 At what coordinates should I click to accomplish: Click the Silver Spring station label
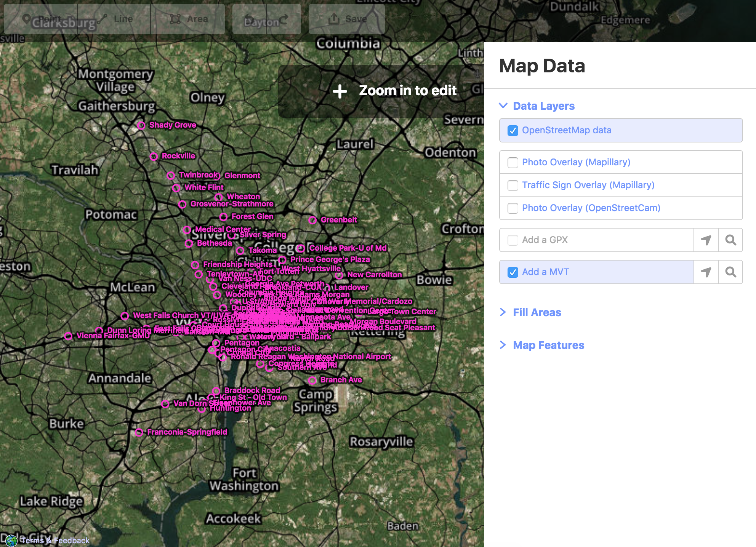[263, 235]
